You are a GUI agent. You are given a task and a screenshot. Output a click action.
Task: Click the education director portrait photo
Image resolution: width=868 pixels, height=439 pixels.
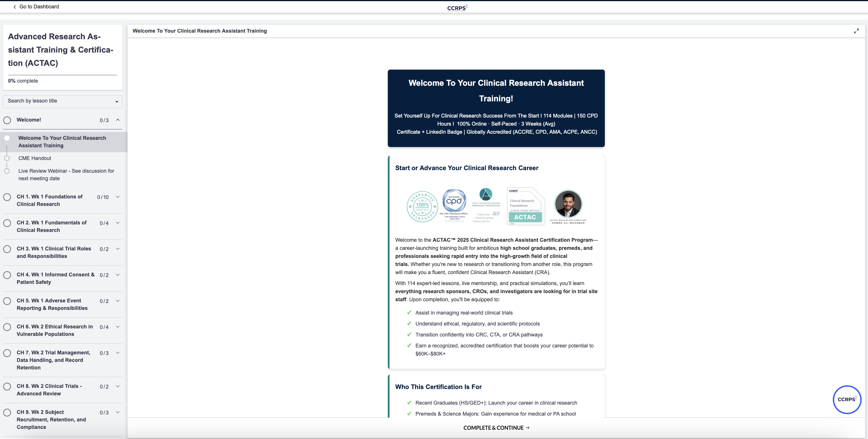point(568,204)
